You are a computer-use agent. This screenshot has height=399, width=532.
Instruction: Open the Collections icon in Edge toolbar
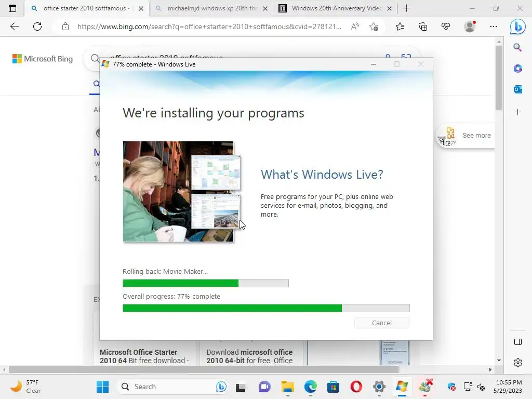[423, 26]
